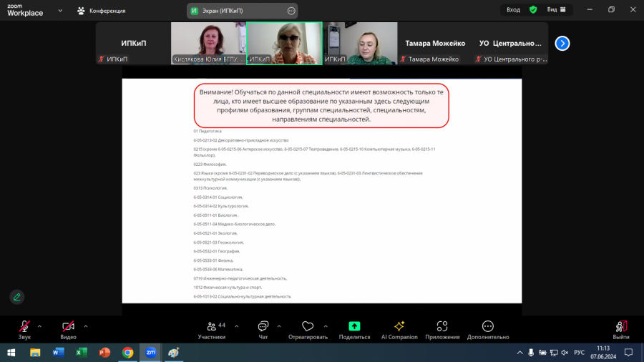Image resolution: width=644 pixels, height=362 pixels.
Task: Open the Конференция meeting tab
Action: pyautogui.click(x=102, y=11)
